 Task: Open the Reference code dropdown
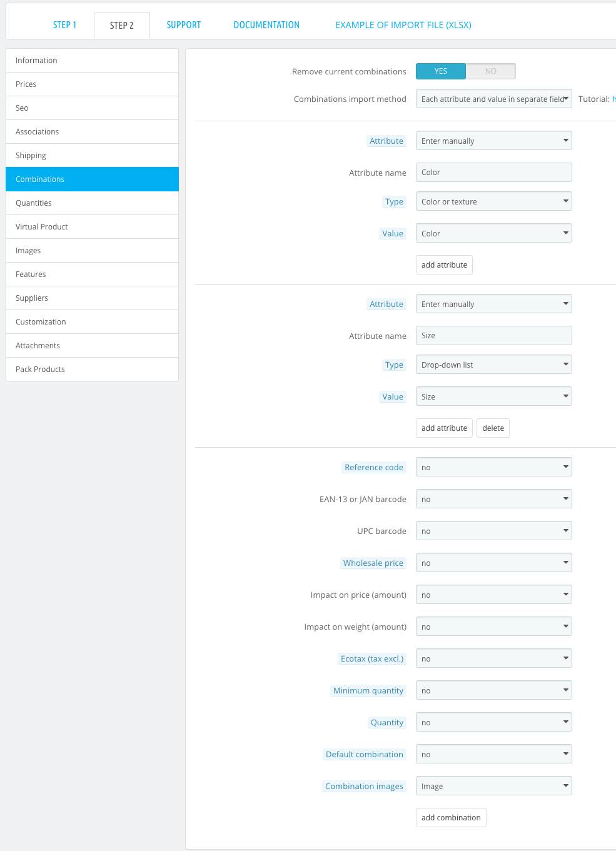coord(494,467)
